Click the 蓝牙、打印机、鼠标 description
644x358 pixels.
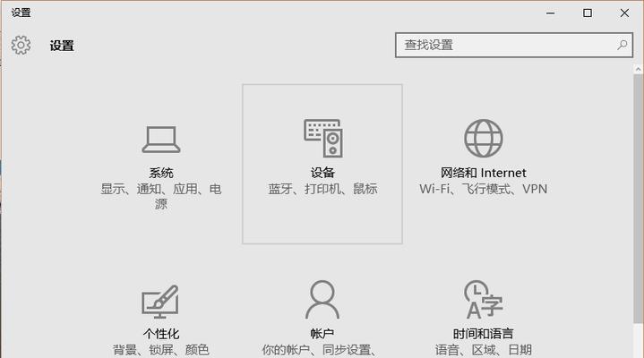coord(322,189)
